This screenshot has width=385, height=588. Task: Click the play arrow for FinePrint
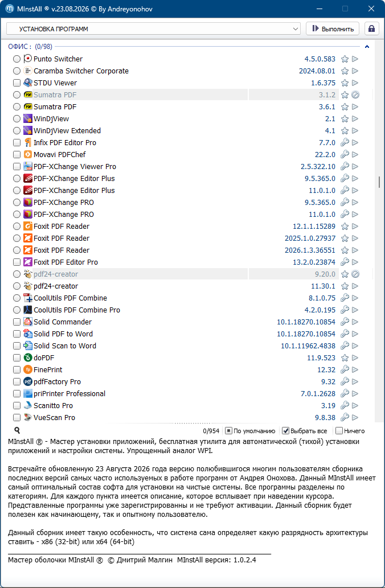(x=355, y=370)
